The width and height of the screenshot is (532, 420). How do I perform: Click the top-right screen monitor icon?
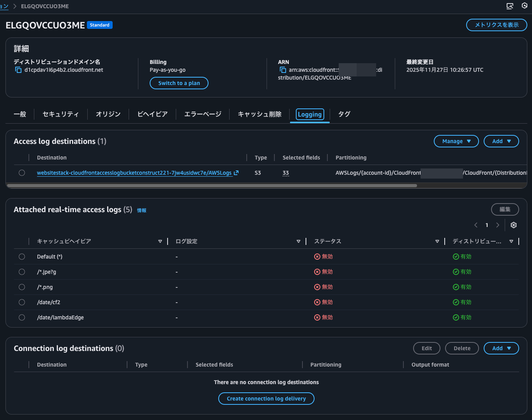tap(510, 6)
